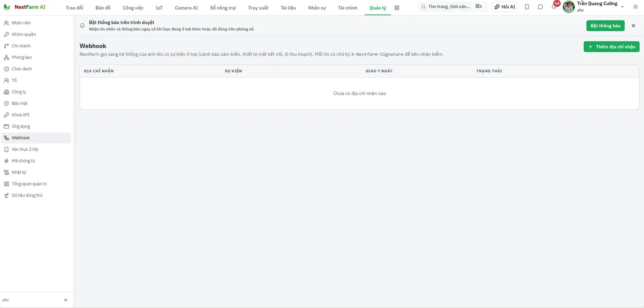This screenshot has width=644, height=308.
Task: Click the building icon for Công ty
Action: pos(6,92)
